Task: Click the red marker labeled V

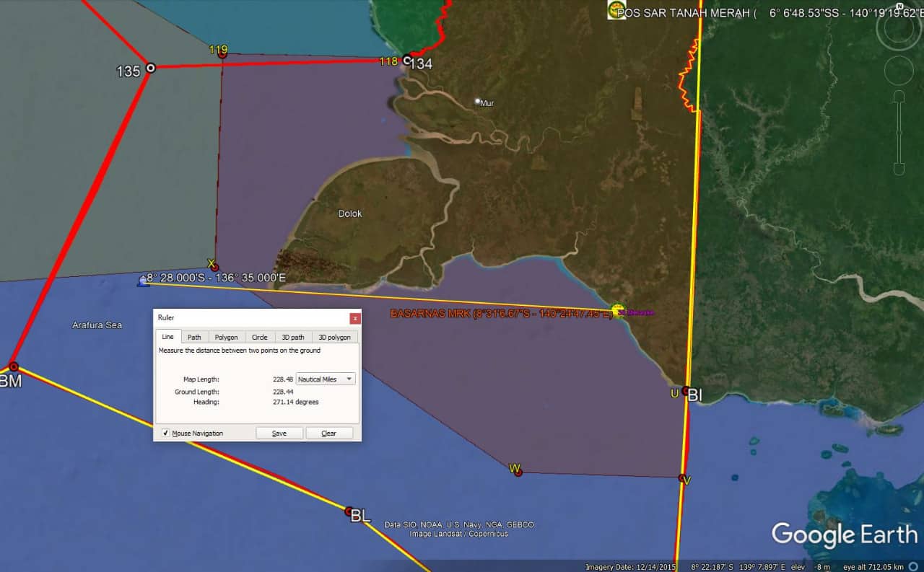Action: [683, 478]
